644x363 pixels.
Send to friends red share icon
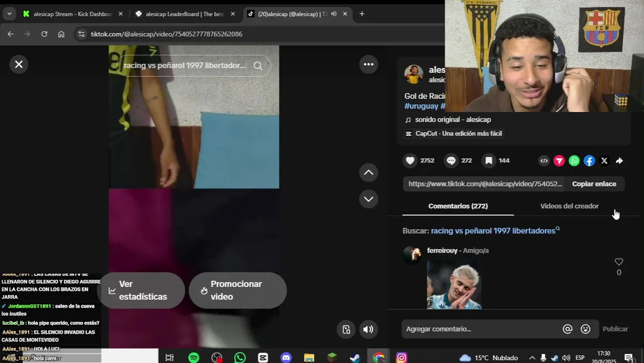(x=559, y=161)
